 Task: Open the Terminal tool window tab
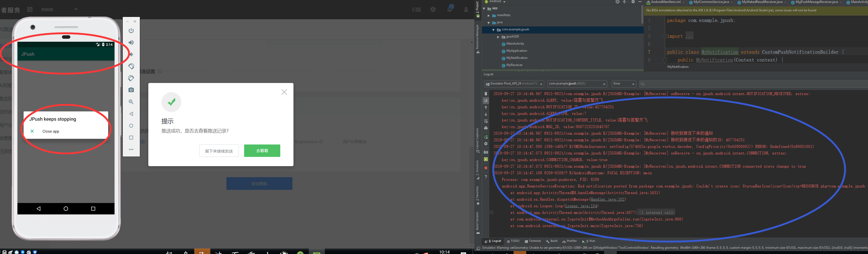pyautogui.click(x=533, y=241)
